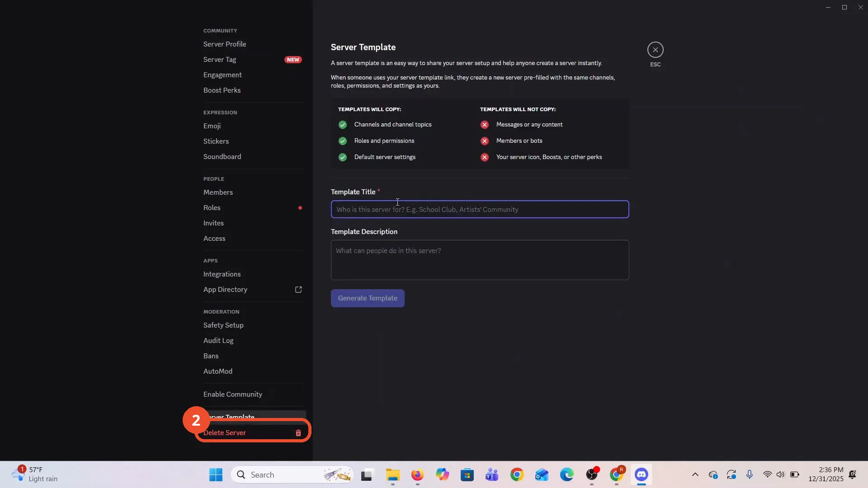Image resolution: width=868 pixels, height=488 pixels.
Task: Click App Directory external link icon
Action: coord(298,290)
